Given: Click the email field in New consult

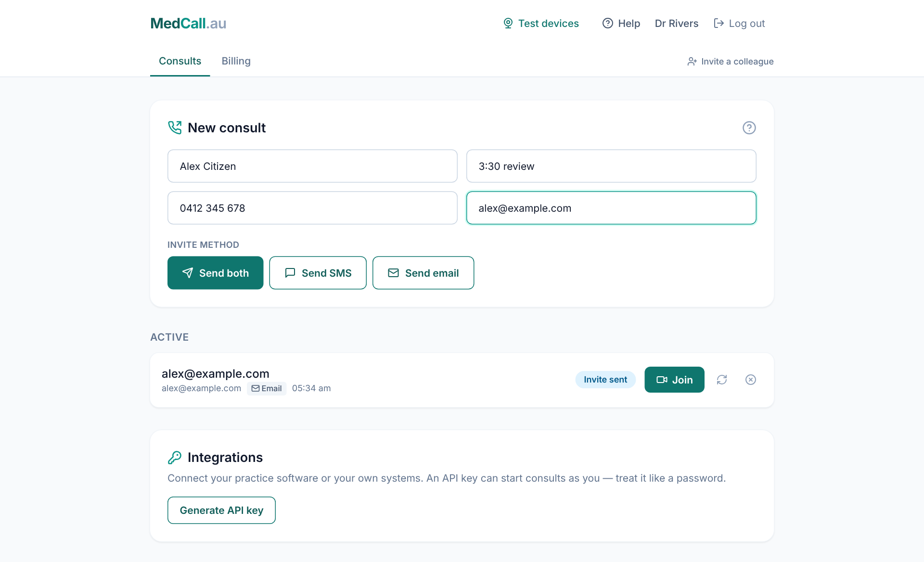Looking at the screenshot, I should click(611, 208).
